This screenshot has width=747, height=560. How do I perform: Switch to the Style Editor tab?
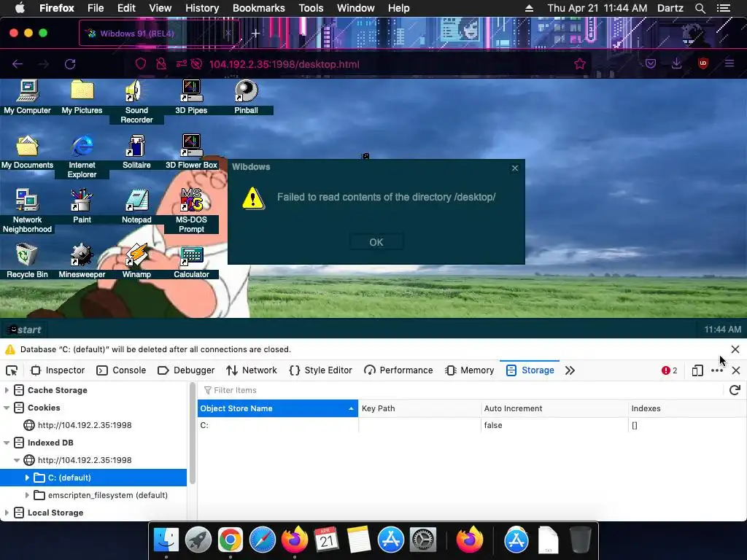coord(321,370)
